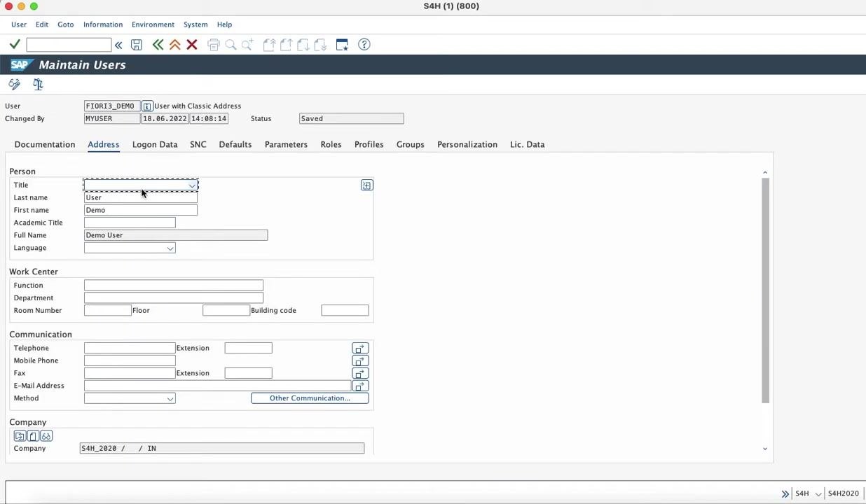Click the Next Page icon
866x504 pixels.
pos(303,45)
